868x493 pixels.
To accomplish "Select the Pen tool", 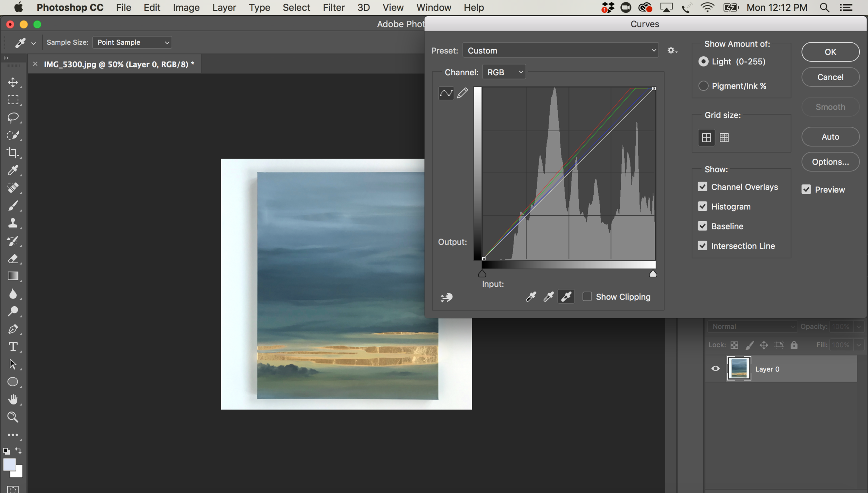I will [x=13, y=329].
